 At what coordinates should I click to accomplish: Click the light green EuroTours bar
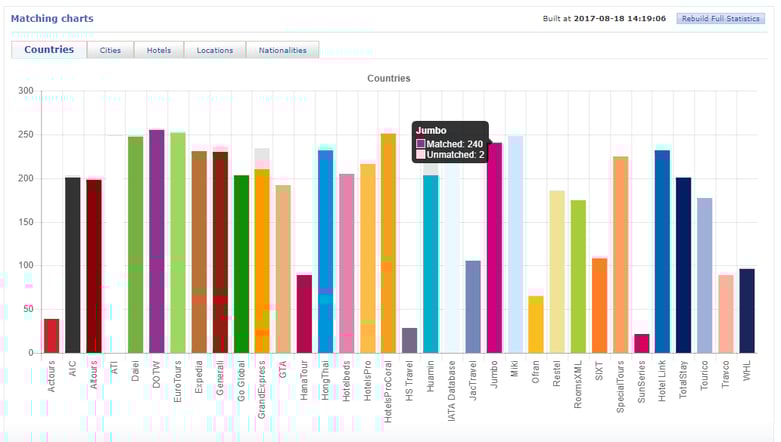178,242
